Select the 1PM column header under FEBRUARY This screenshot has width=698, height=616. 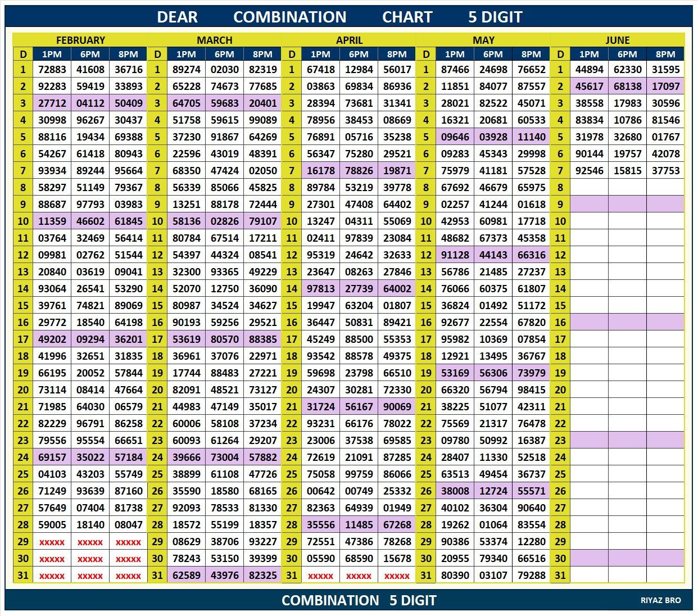[52, 54]
